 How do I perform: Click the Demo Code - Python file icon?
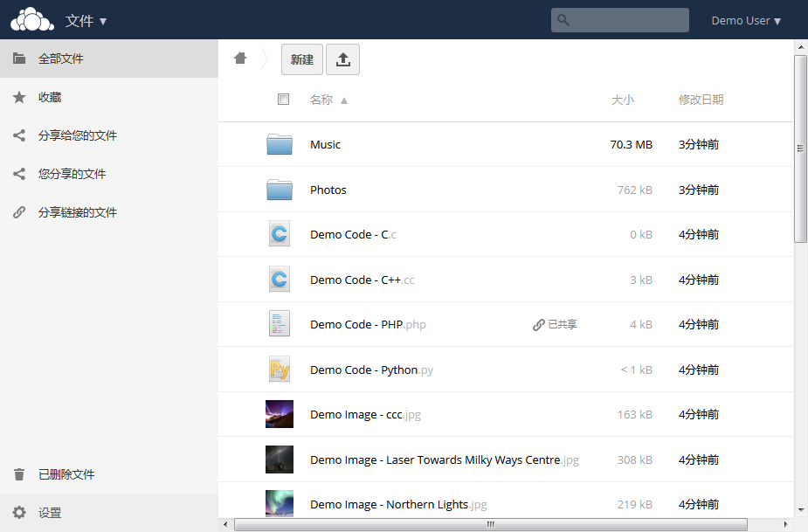pos(280,370)
